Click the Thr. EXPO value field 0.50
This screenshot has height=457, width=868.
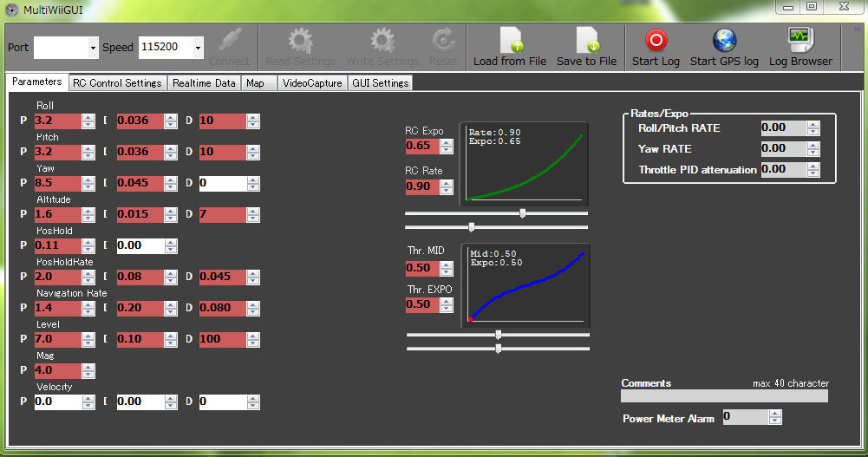[422, 304]
